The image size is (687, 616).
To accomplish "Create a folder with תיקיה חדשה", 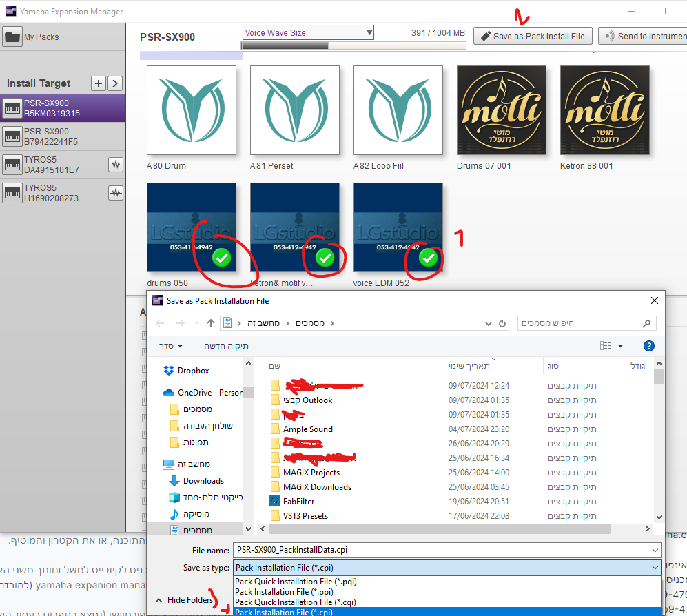I will 226,346.
